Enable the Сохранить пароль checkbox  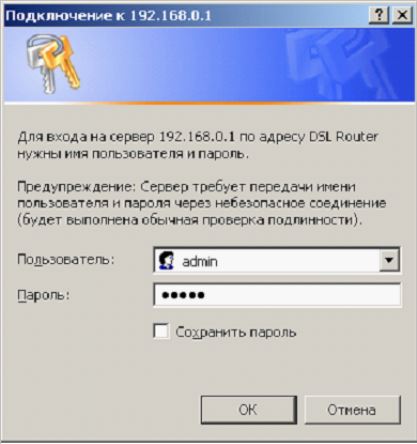(161, 332)
